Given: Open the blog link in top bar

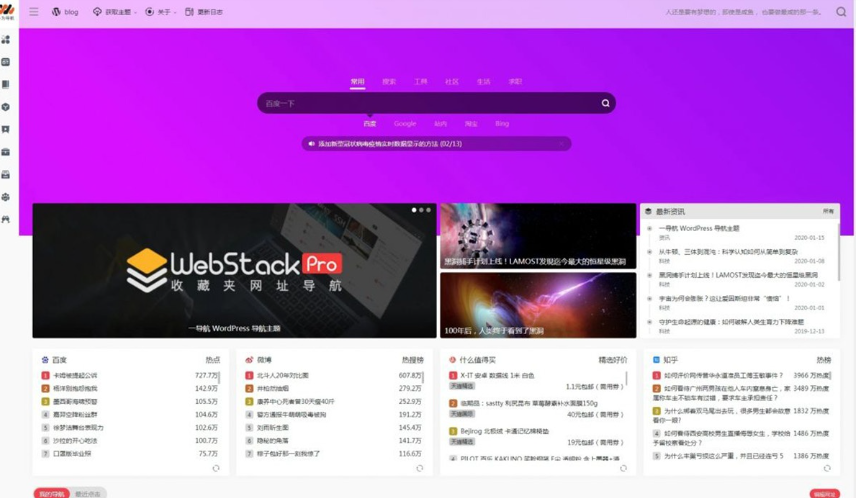Looking at the screenshot, I should (x=65, y=12).
